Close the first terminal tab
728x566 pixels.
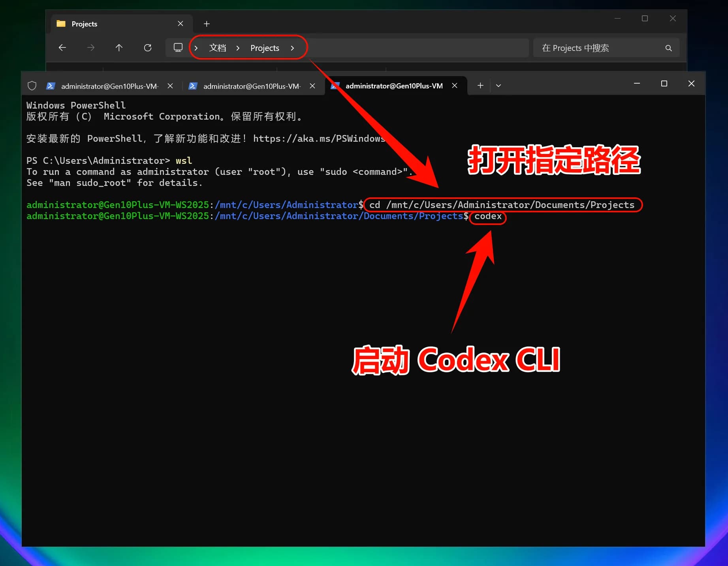[170, 86]
